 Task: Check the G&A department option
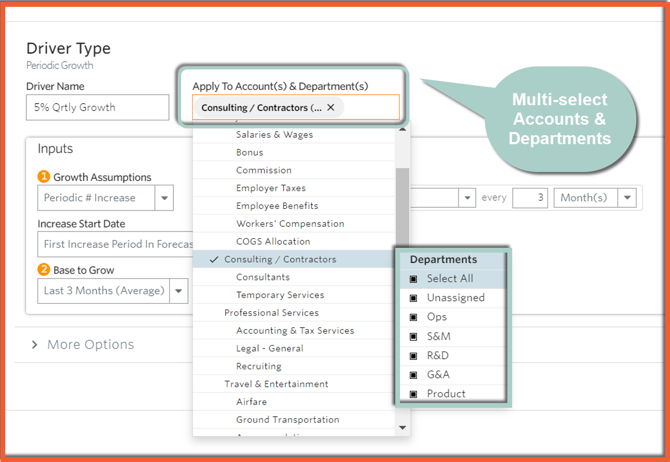pos(414,374)
